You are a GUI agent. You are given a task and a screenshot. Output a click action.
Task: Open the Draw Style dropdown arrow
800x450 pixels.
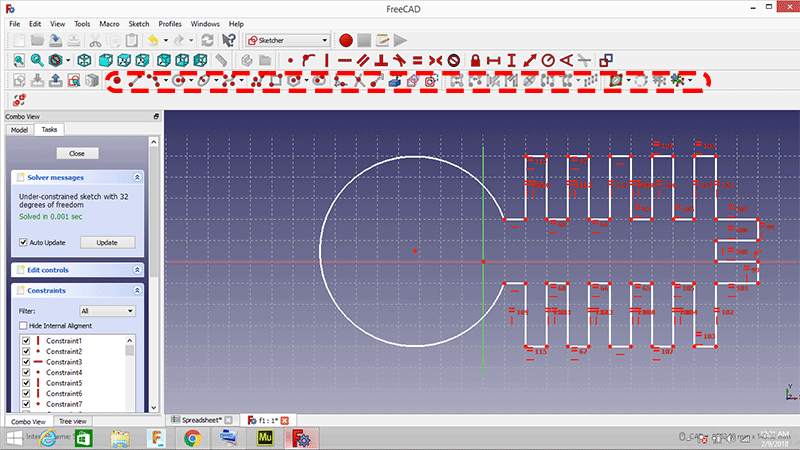pyautogui.click(x=68, y=61)
